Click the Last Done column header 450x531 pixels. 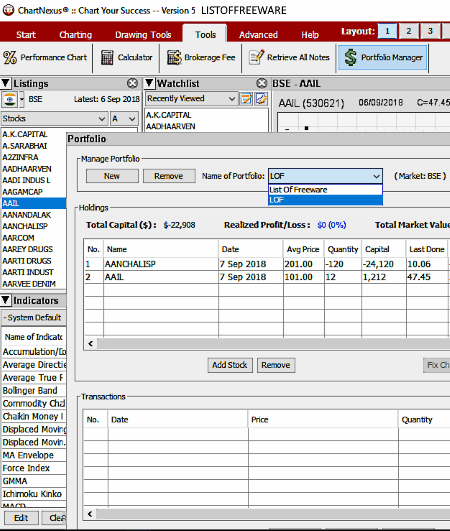pos(427,249)
